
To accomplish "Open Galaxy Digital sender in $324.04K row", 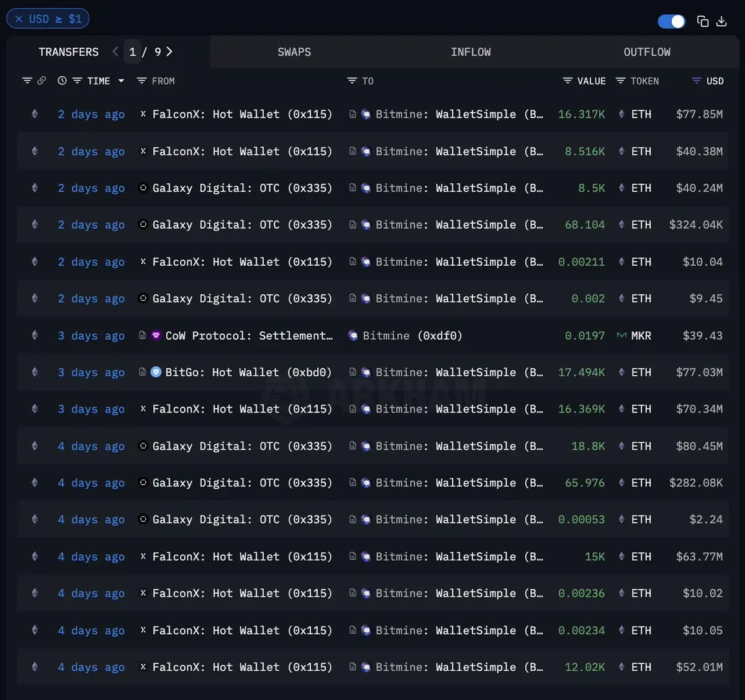I will coord(242,225).
